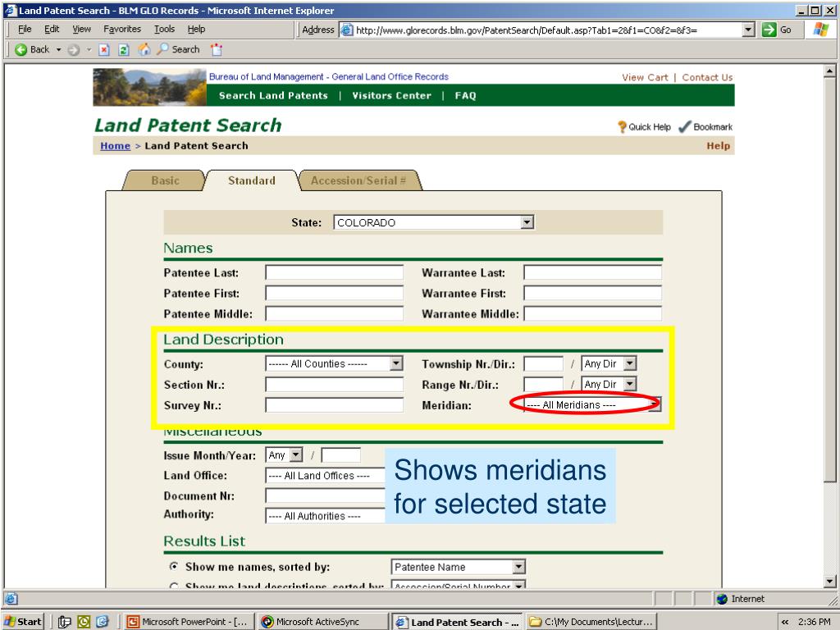Viewport: 840px width, 630px height.
Task: Expand the All Land Offices dropdown
Action: [325, 475]
